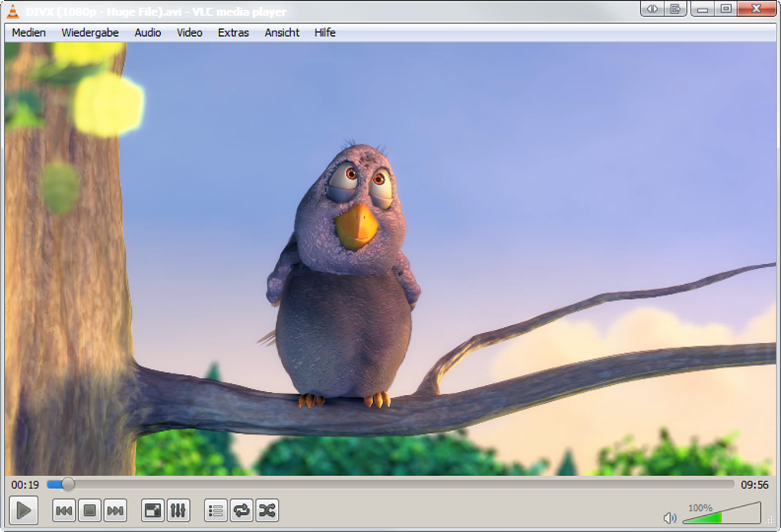Start playback with the Play button
The height and width of the screenshot is (532, 781).
[24, 510]
